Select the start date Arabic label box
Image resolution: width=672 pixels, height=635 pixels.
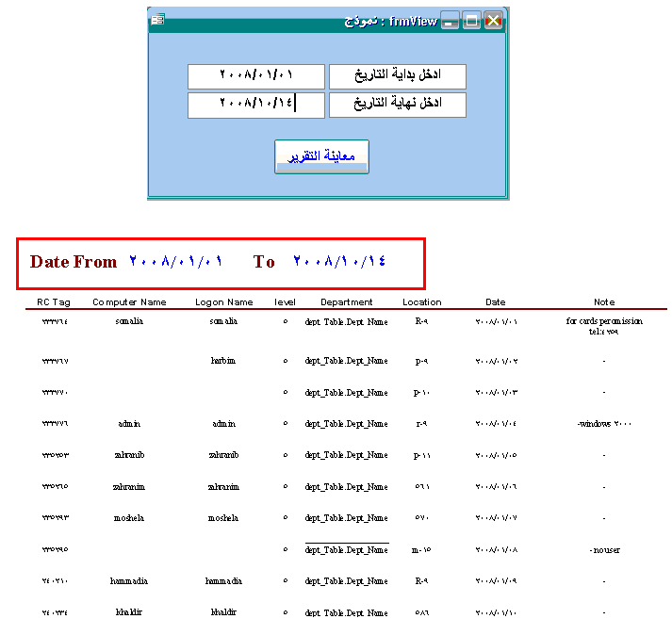click(398, 76)
